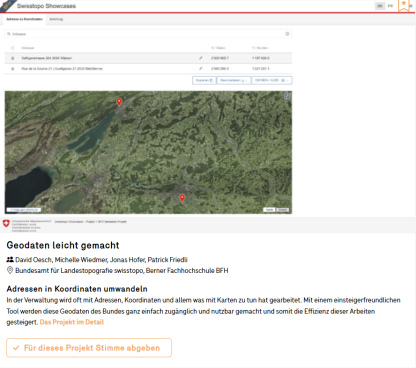Select the DE language option
Image resolution: width=416 pixels, height=368 pixels.
pyautogui.click(x=380, y=6)
